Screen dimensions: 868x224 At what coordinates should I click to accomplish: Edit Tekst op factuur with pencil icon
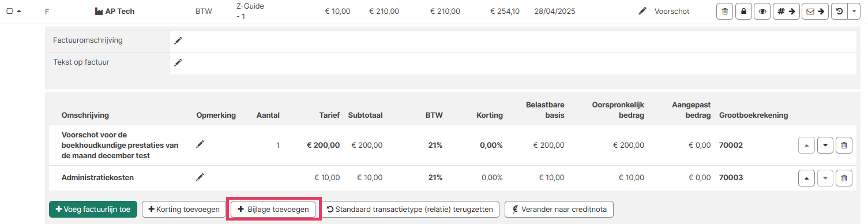click(x=178, y=62)
